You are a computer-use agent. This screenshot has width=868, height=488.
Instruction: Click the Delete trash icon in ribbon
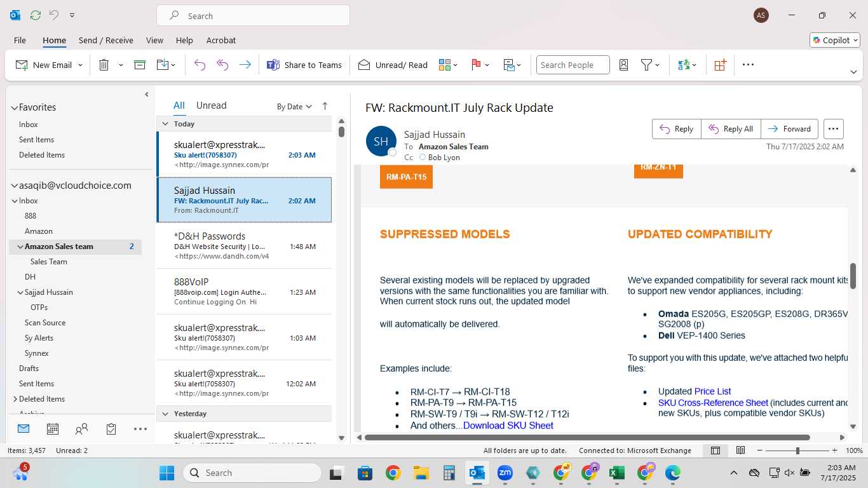pyautogui.click(x=104, y=65)
